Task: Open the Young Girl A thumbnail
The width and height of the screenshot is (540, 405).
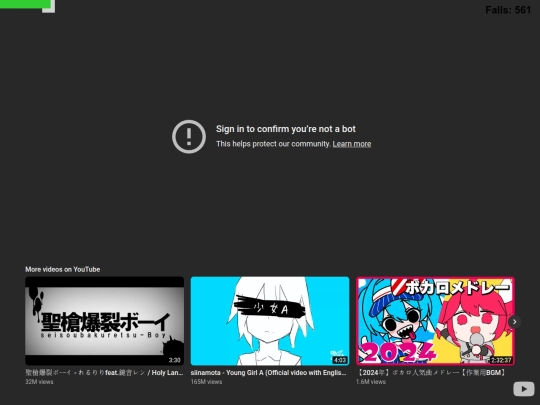Action: (270, 321)
